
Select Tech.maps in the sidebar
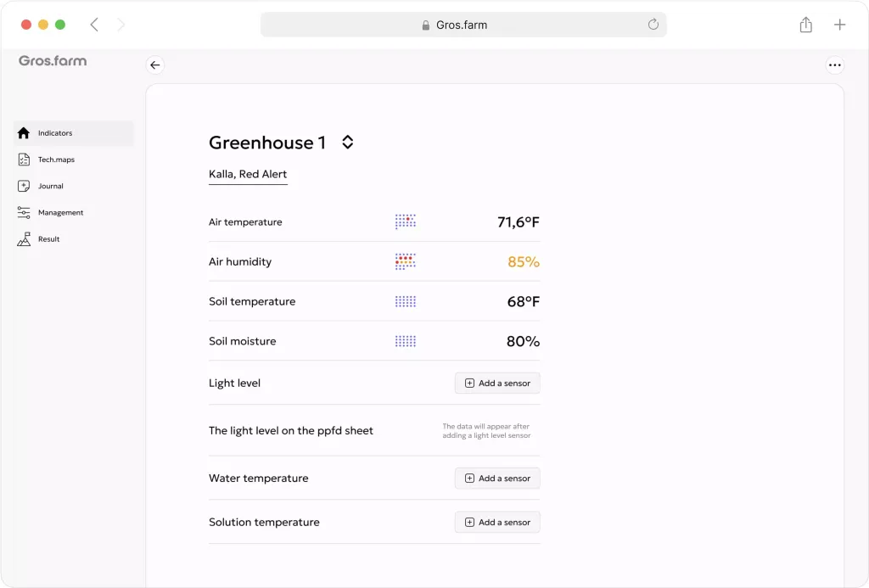[x=74, y=160]
